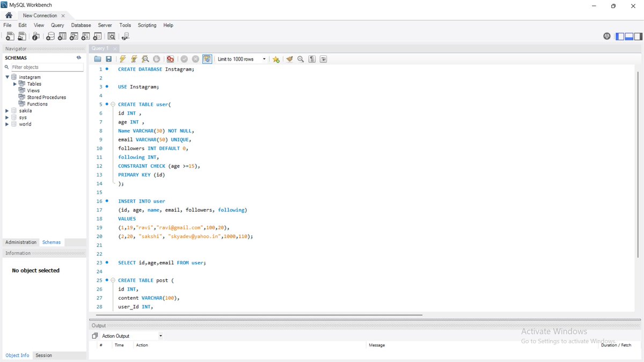Viewport: 644px width, 362px height.
Task: Copy output icon beside Action Output
Action: point(95,336)
